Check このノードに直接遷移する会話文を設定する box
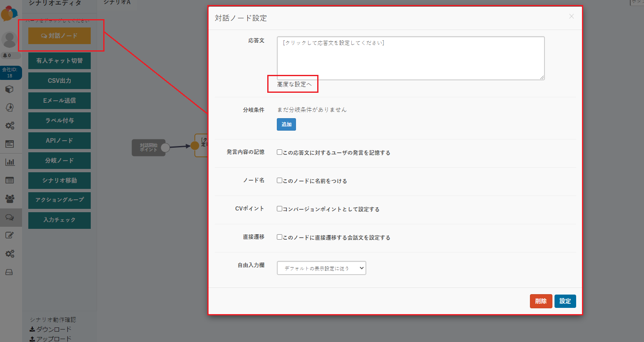 pyautogui.click(x=280, y=237)
